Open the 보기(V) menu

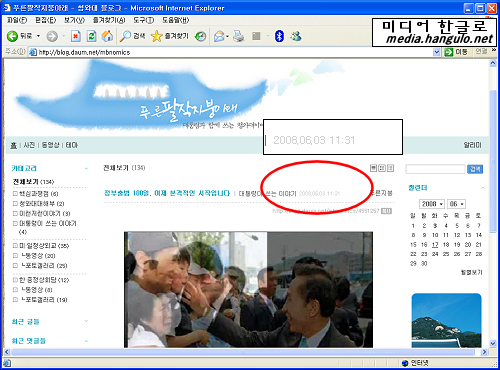point(74,20)
